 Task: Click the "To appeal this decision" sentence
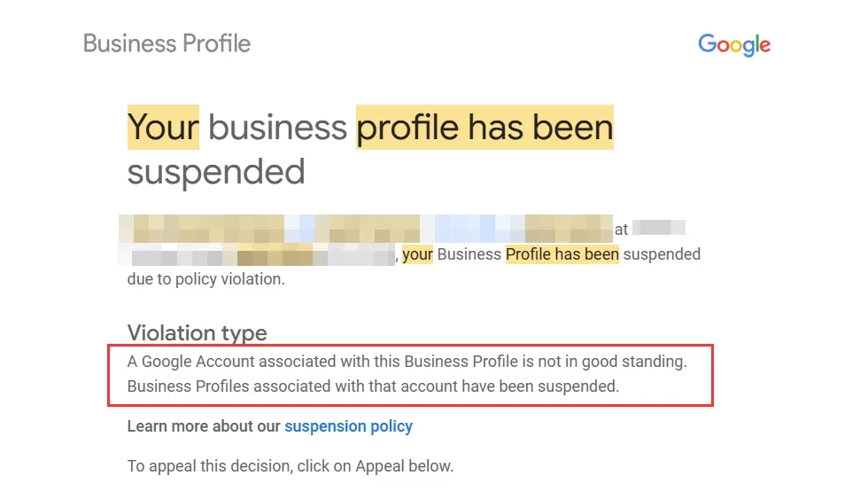coord(290,465)
